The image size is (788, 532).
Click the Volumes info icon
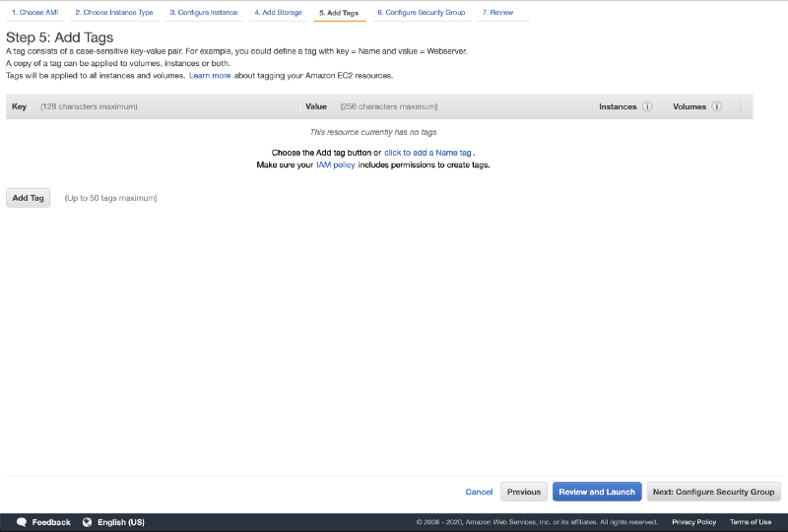[716, 106]
